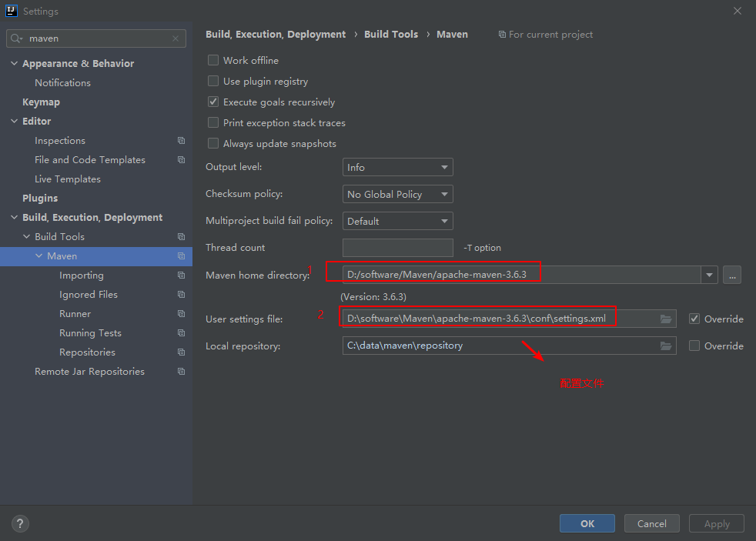
Task: Open the Plugins settings page
Action: click(40, 199)
